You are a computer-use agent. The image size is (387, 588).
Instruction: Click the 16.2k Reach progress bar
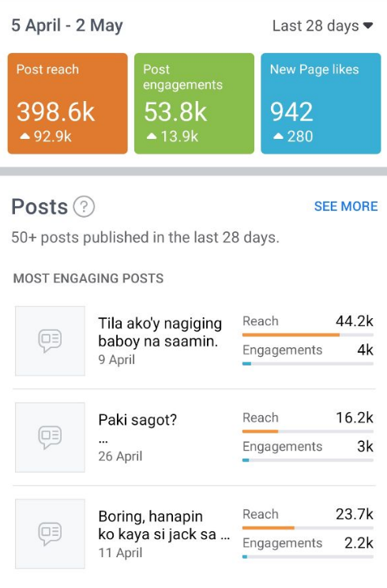[x=308, y=431]
